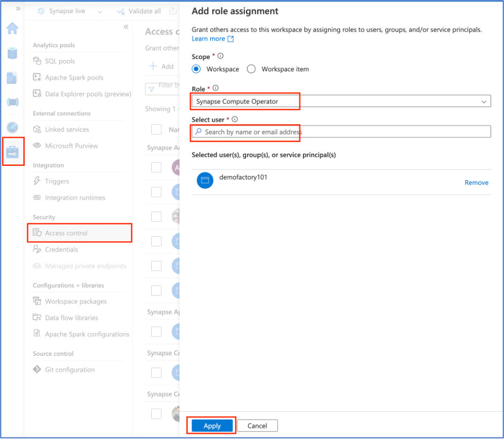The image size is (504, 439).
Task: Click the publish upload icon
Action: [173, 11]
